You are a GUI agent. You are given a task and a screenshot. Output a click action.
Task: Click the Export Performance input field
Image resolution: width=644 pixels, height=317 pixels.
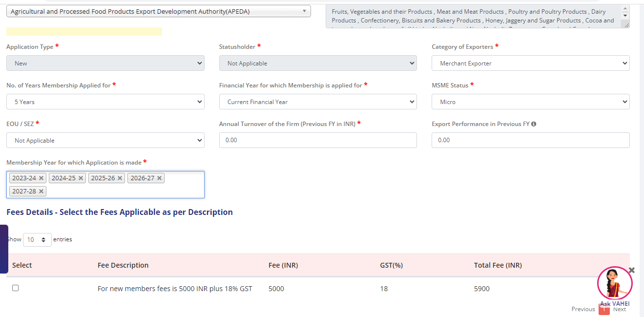pyautogui.click(x=530, y=140)
